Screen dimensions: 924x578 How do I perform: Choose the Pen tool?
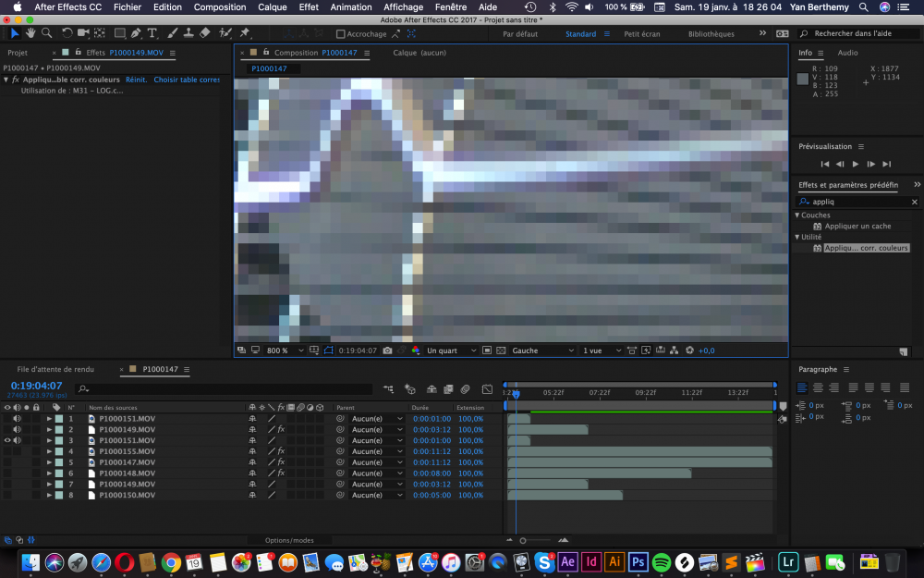(136, 33)
